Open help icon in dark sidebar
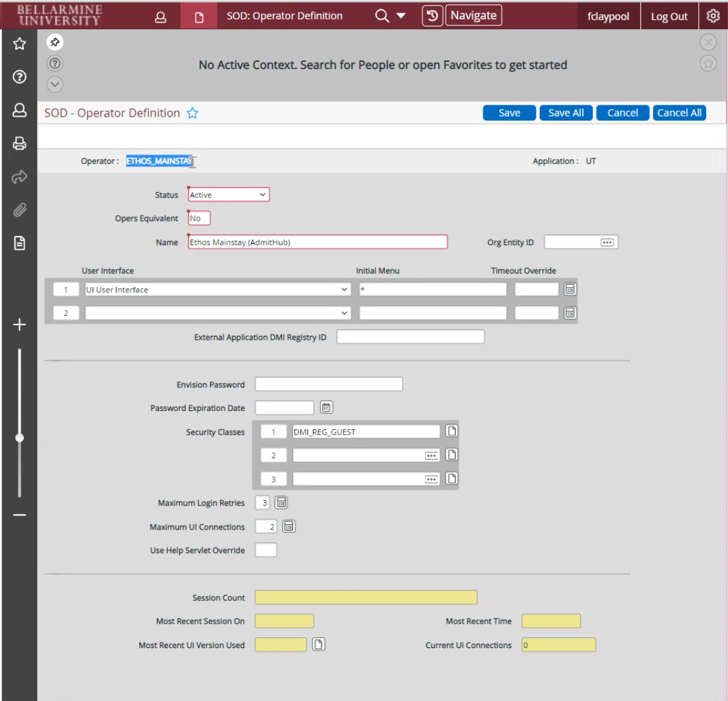The image size is (728, 701). (19, 77)
